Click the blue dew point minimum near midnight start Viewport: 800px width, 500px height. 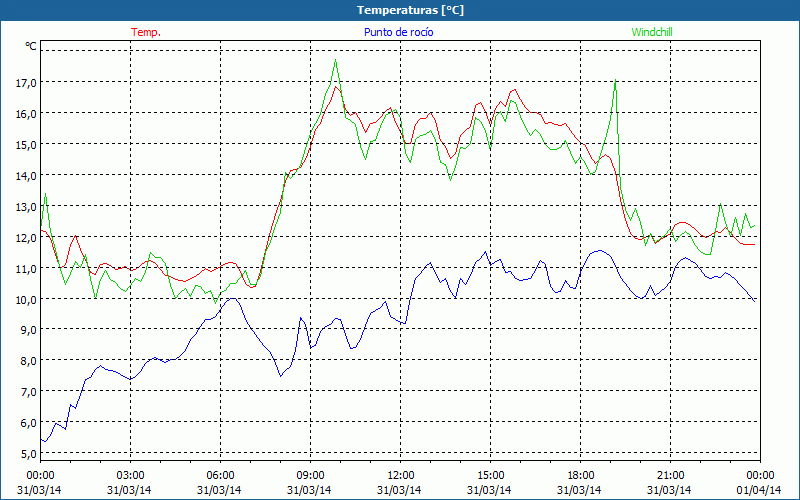click(45, 441)
